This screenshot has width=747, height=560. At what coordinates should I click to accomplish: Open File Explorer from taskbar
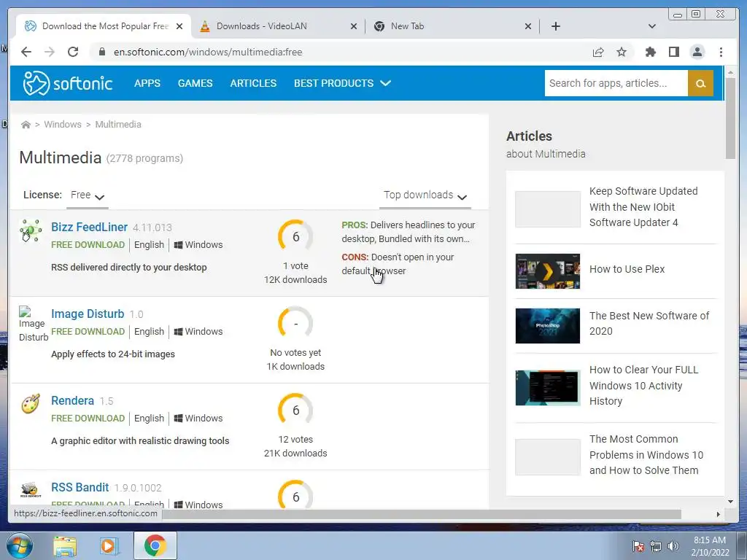tap(65, 545)
